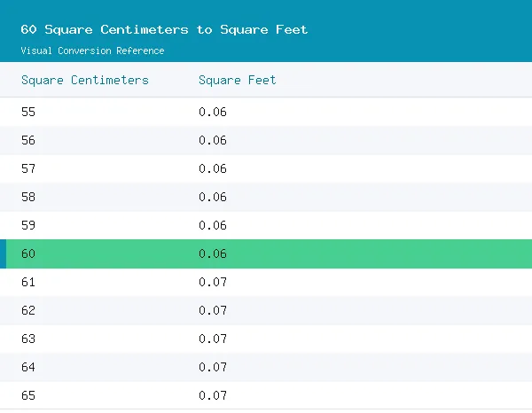Click the 0.07 value in the 65 row
Image resolution: width=532 pixels, height=413 pixels.
pos(213,395)
